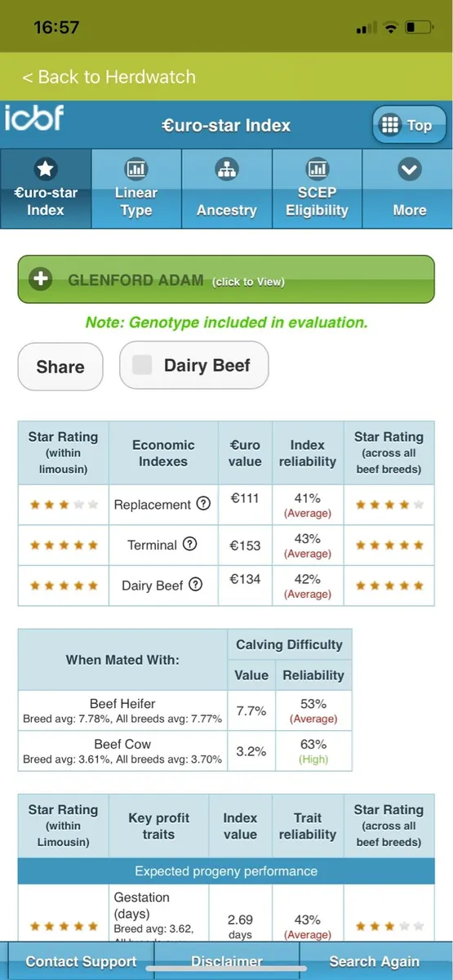Open the SCEP Eligibility tab
Screen dimensions: 453x980
[x=317, y=189]
